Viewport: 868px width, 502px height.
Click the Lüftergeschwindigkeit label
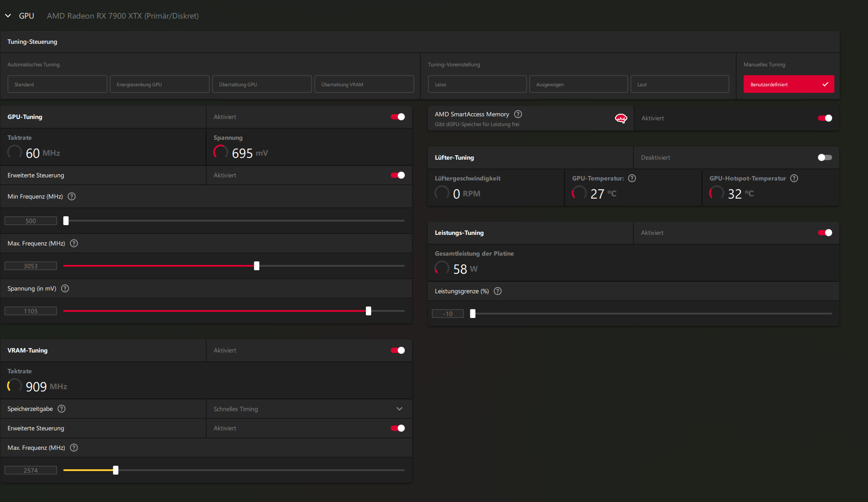point(468,178)
